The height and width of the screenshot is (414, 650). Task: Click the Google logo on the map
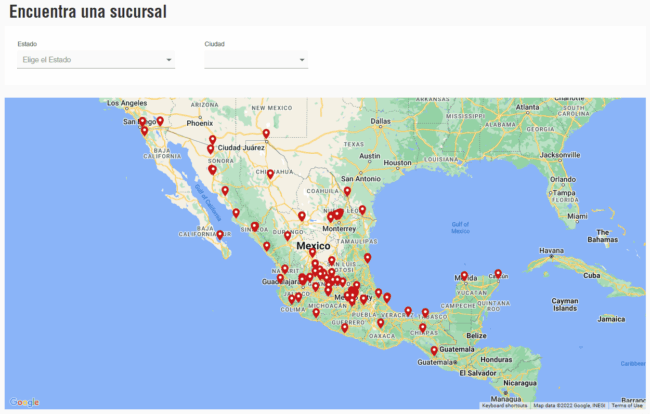[25, 402]
